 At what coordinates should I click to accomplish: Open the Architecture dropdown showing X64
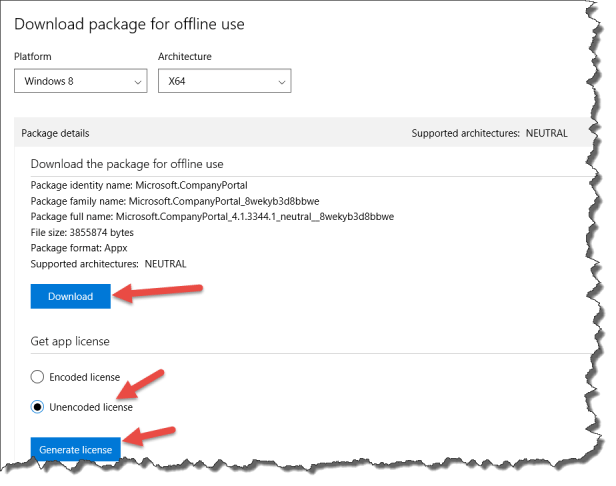click(224, 82)
